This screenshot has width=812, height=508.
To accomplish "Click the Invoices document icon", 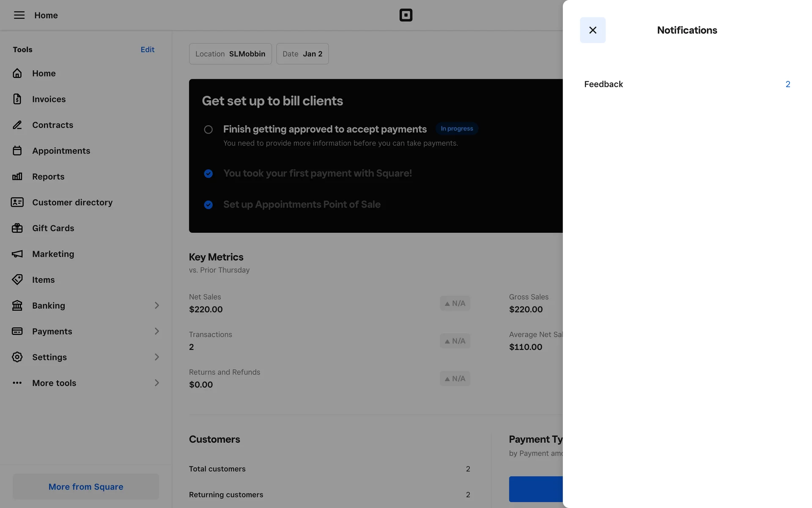I will click(x=17, y=99).
